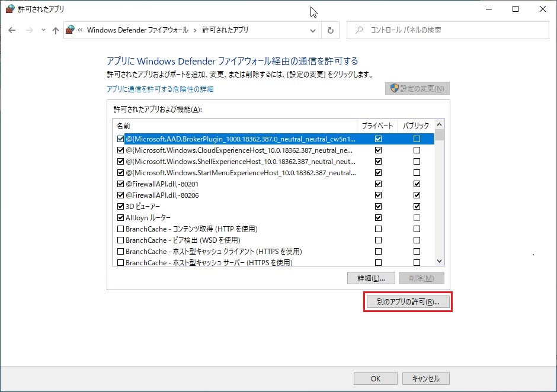This screenshot has height=392, width=557.
Task: Enable BranchCache コンテンツ取得 (HTTP) checkbox
Action: tap(120, 229)
